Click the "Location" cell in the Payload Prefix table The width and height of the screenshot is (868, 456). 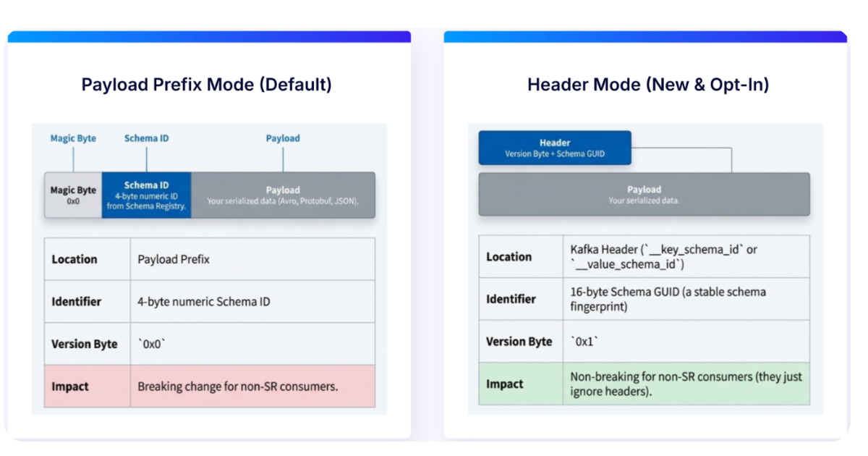tap(88, 259)
